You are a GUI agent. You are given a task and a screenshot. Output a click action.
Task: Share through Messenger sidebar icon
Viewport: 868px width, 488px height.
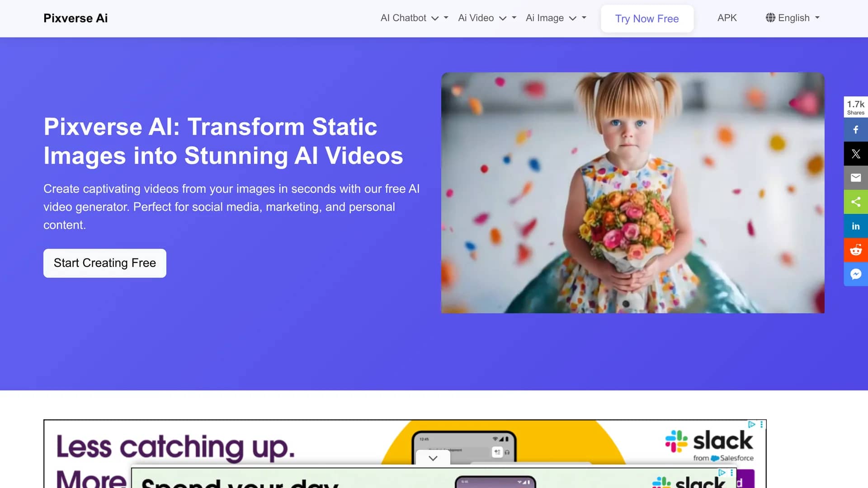coord(856,274)
